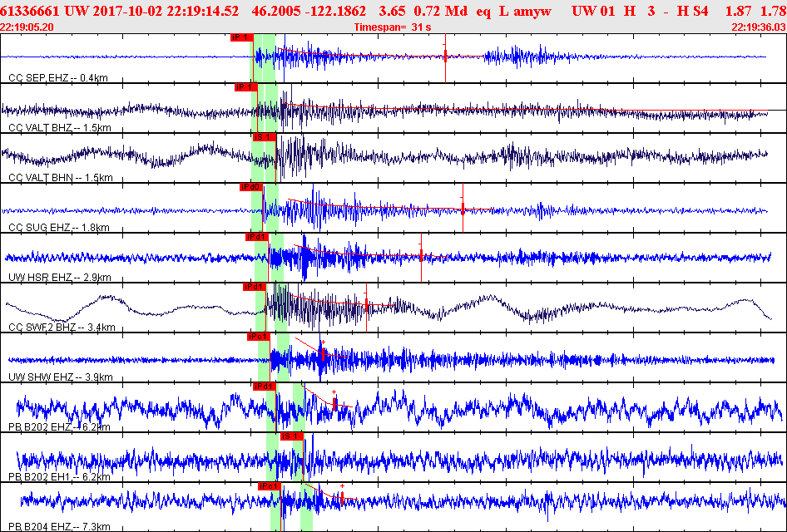
Task: Click the window start time 22:19:05.20
Action: click(27, 27)
